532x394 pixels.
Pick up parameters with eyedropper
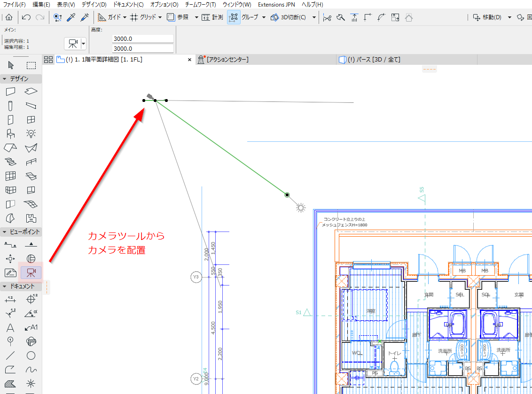pos(71,17)
